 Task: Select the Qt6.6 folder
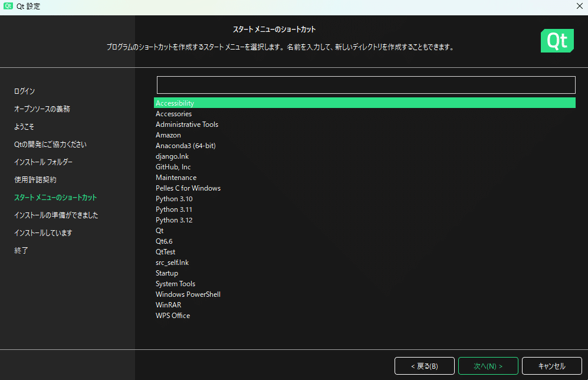click(364, 241)
